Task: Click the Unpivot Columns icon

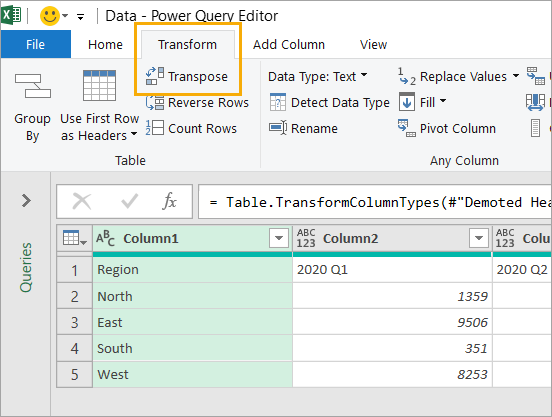Action: 536,76
